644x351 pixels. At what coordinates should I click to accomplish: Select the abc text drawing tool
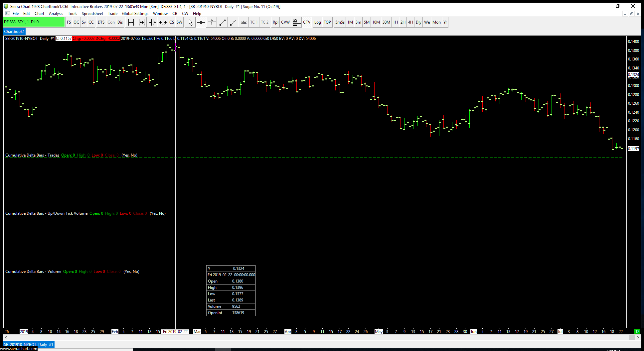pos(244,22)
